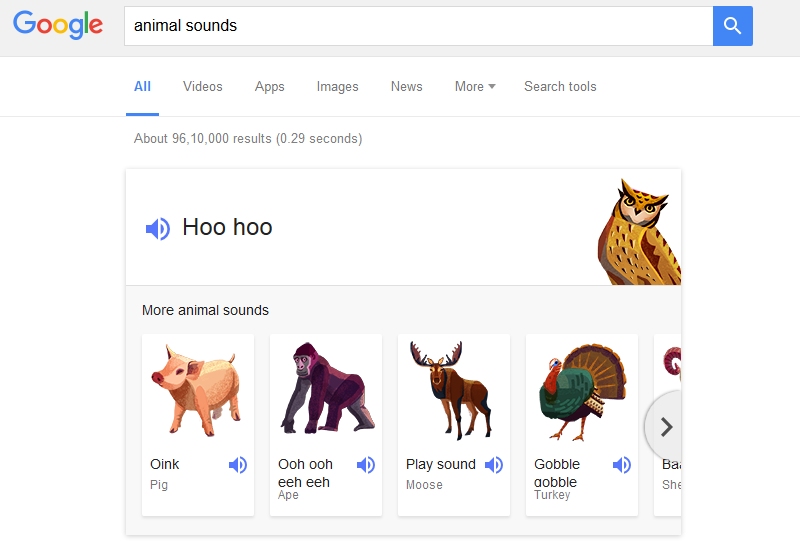
Task: Show next animal sounds with arrow
Action: click(666, 427)
